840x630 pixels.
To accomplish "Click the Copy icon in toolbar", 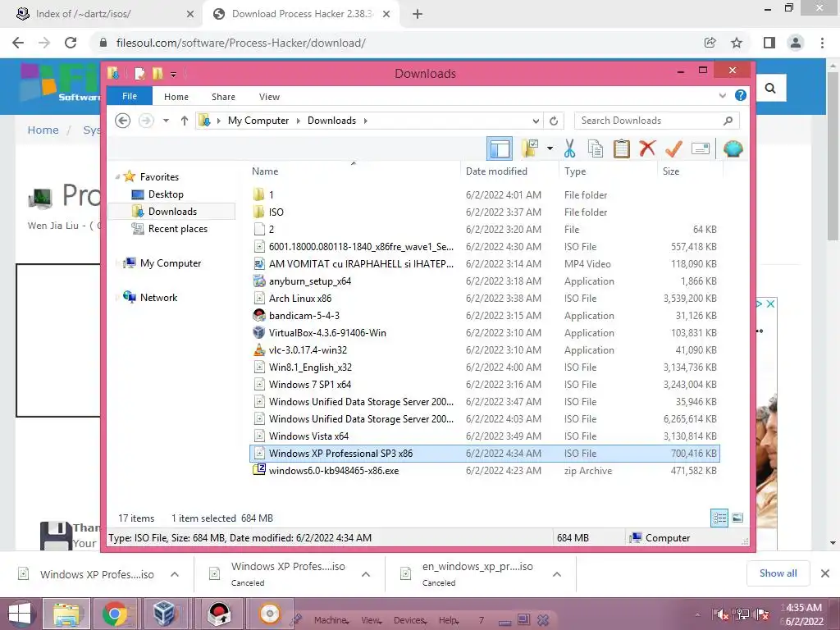I will coord(596,148).
